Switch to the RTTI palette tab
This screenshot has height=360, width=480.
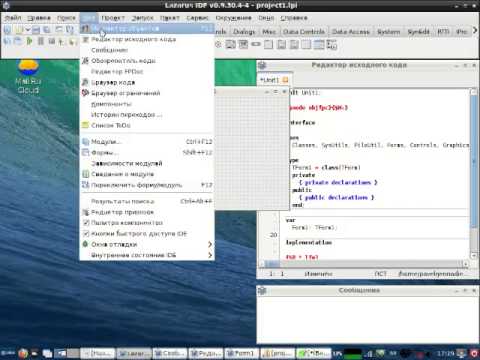tap(443, 32)
